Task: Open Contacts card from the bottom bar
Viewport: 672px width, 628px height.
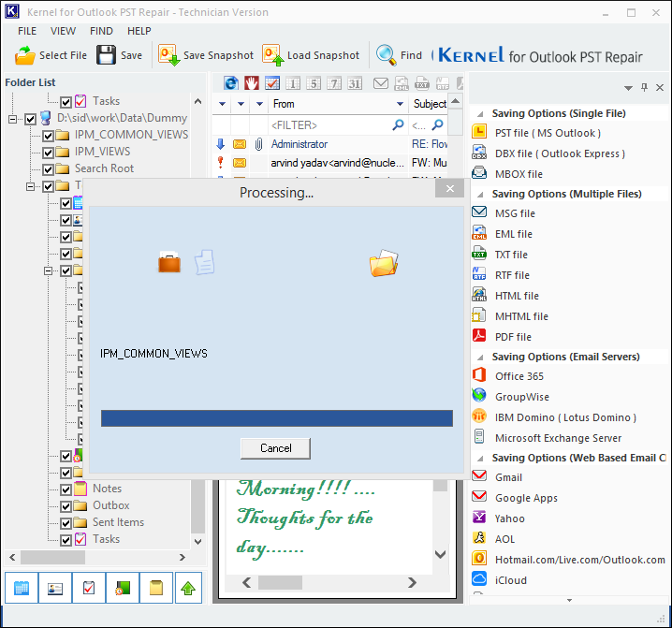Action: click(55, 588)
